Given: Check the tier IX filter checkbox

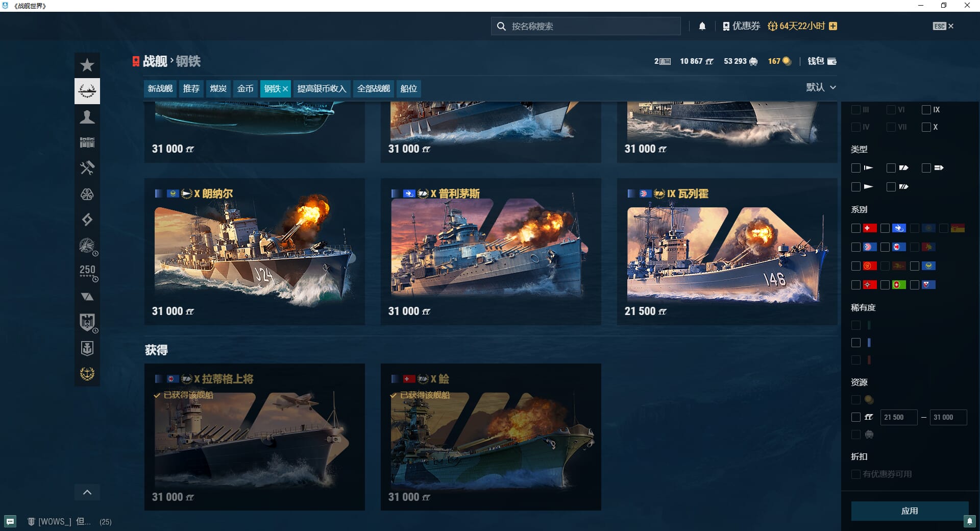Looking at the screenshot, I should 926,110.
